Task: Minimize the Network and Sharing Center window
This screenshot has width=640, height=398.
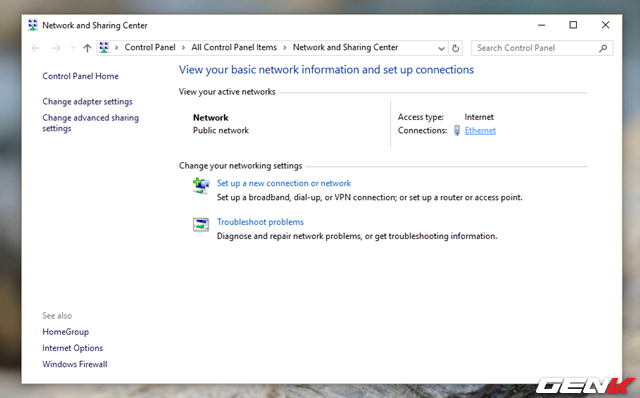Action: (542, 25)
